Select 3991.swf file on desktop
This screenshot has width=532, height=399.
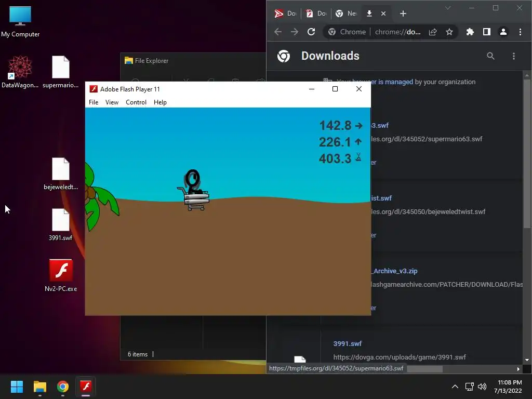click(61, 224)
